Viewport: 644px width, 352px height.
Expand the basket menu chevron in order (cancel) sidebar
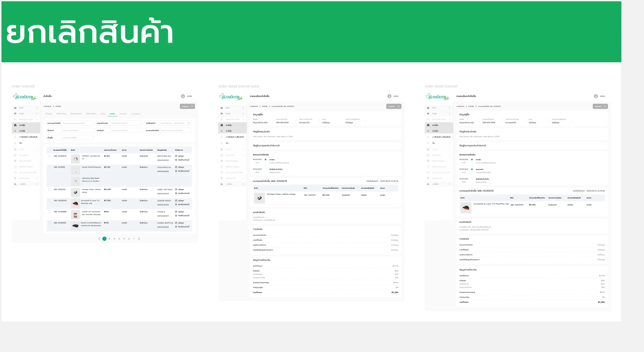(x=36, y=108)
